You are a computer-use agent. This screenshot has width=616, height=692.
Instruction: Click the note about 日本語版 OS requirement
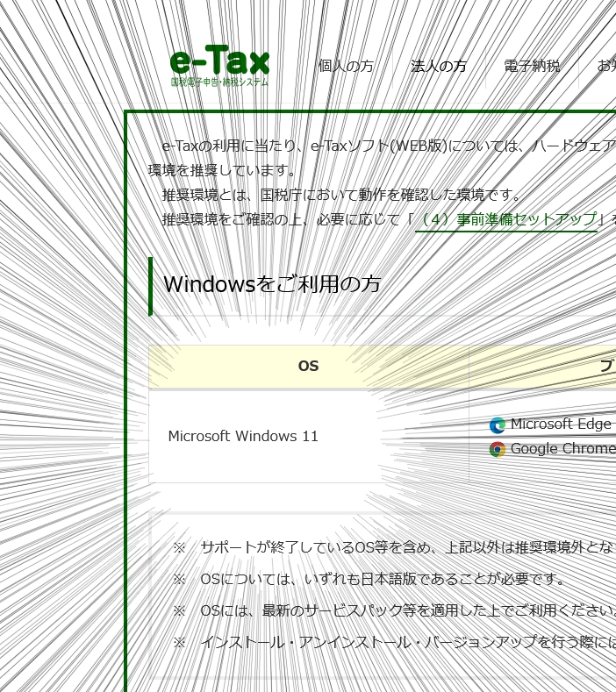(x=383, y=579)
